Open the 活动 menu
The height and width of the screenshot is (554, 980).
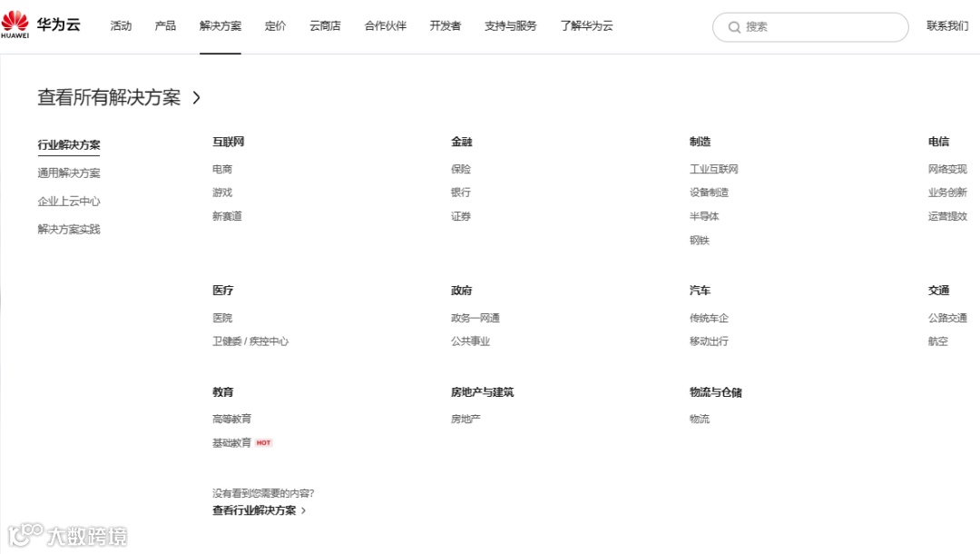(x=122, y=25)
